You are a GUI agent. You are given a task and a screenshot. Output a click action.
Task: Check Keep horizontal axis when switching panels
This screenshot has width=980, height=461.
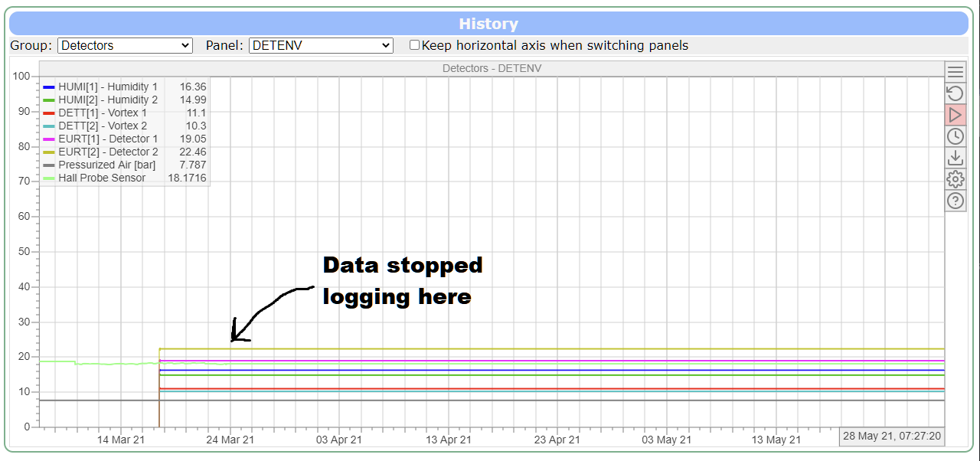pyautogui.click(x=414, y=45)
